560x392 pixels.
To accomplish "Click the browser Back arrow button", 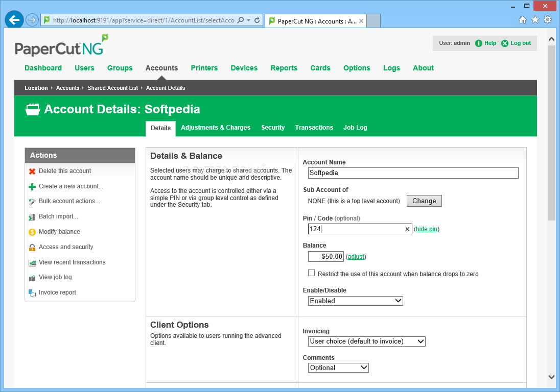I will [14, 19].
